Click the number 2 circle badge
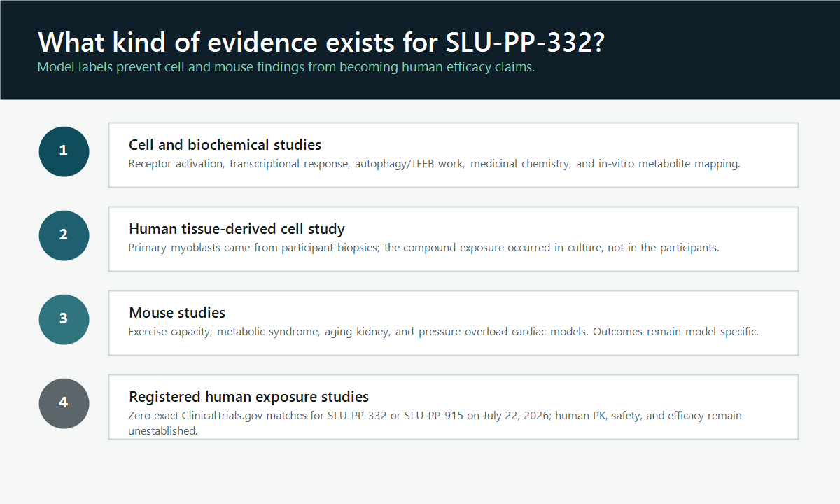This screenshot has height=504, width=840. pyautogui.click(x=64, y=235)
